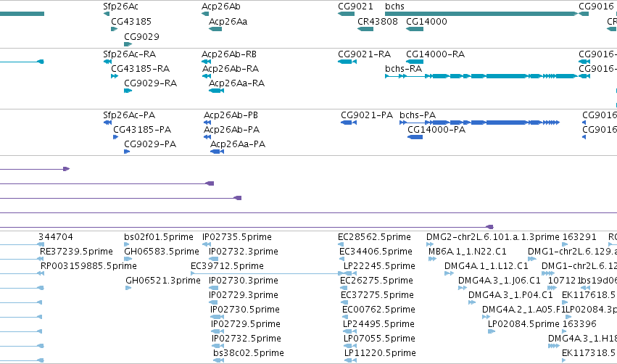Click the LP07055.5prime EST label

(379, 339)
